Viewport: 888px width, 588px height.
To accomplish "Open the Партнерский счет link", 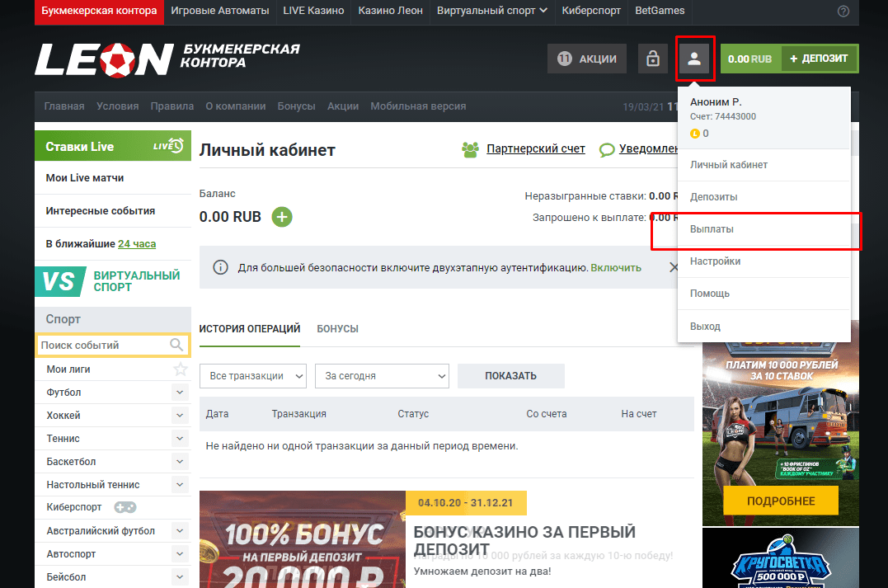I will tap(536, 149).
